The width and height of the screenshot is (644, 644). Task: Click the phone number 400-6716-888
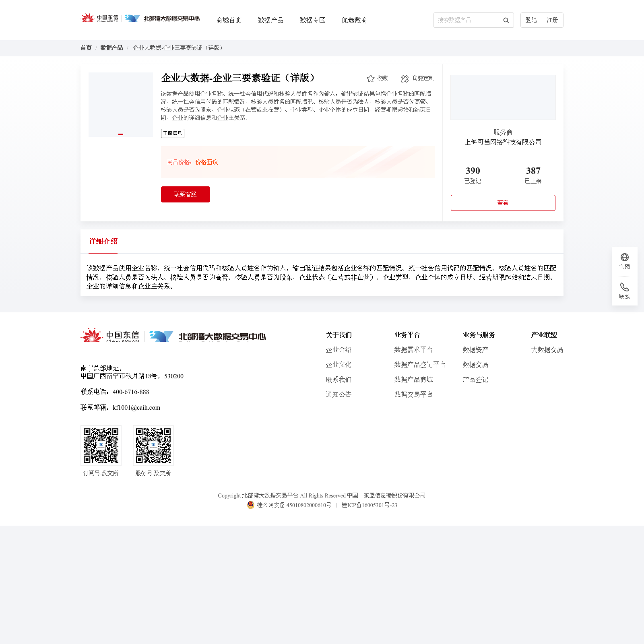(131, 392)
